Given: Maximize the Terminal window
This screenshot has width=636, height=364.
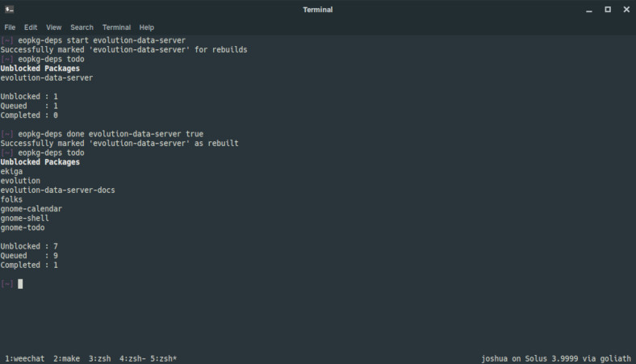Looking at the screenshot, I should (607, 10).
